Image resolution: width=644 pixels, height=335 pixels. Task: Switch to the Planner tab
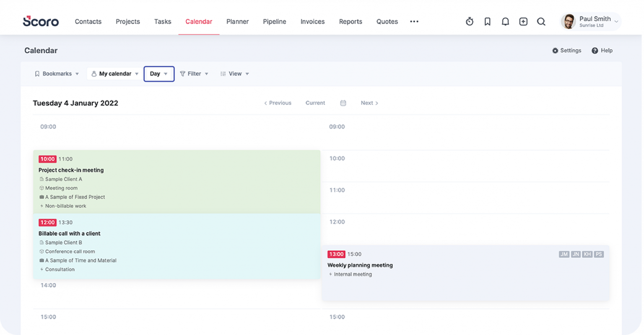[237, 21]
